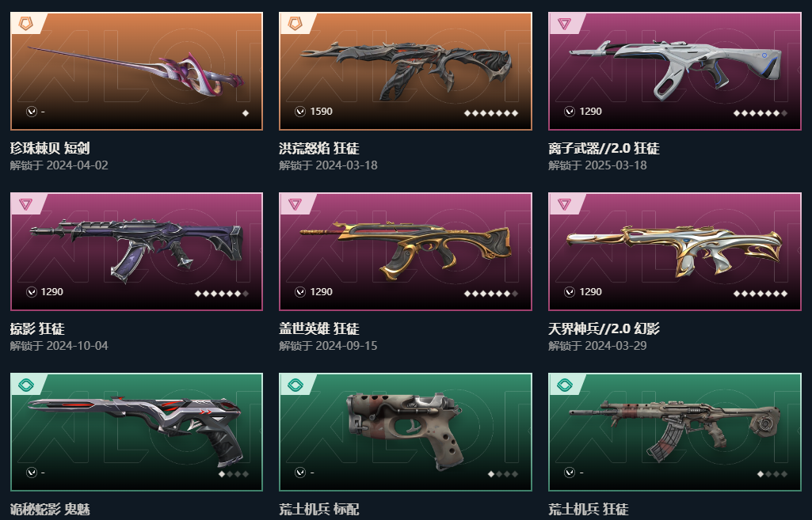Click the green tier icon on 荒土机兵 标配
This screenshot has width=812, height=520.
click(x=295, y=385)
